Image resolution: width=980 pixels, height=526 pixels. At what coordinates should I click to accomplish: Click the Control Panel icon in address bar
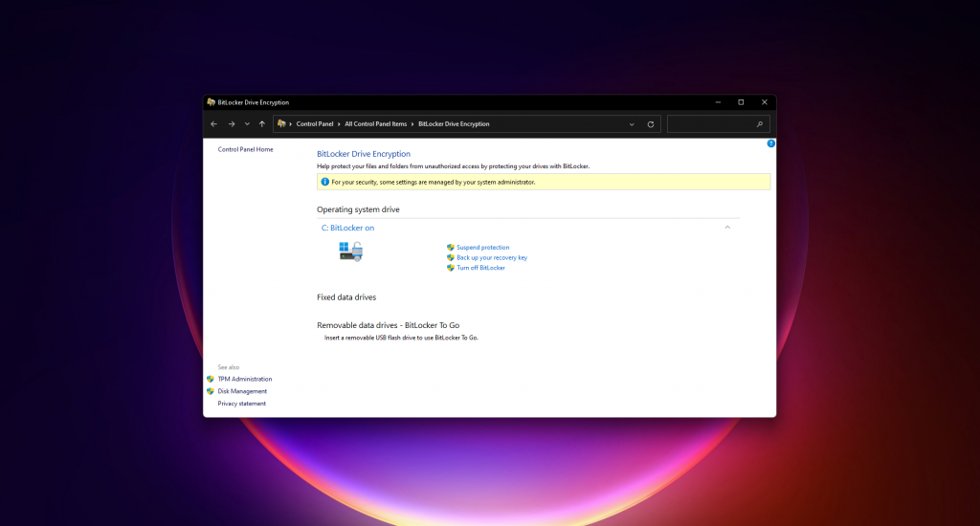[281, 123]
